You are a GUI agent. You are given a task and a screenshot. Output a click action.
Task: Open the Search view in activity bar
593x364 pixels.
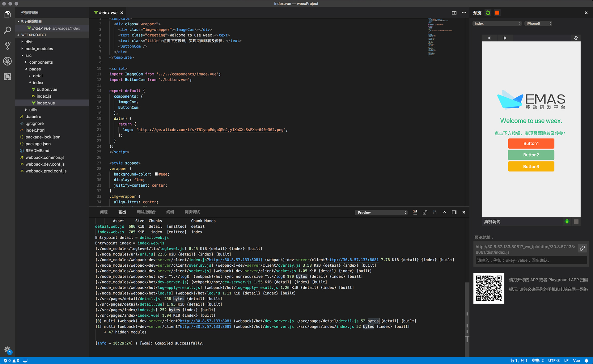click(7, 30)
